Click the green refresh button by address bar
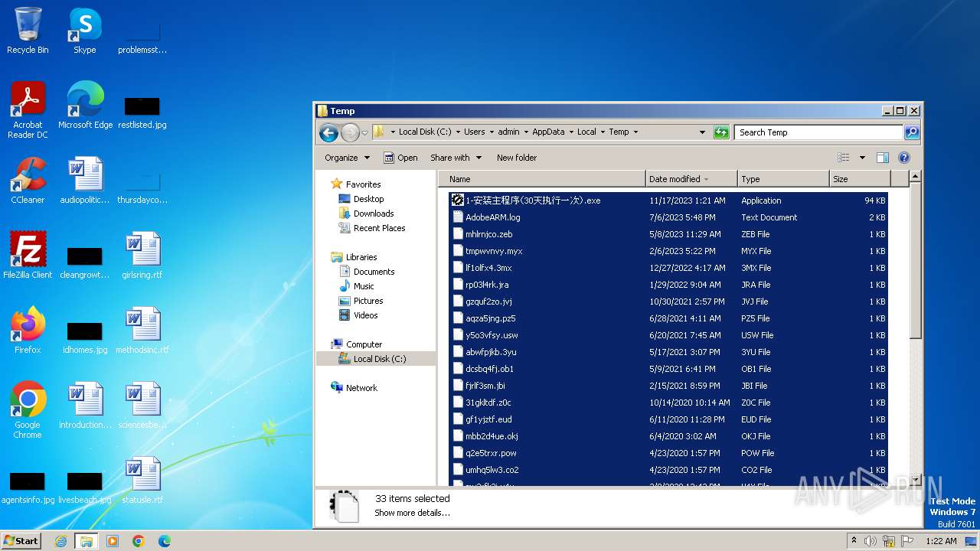Image resolution: width=980 pixels, height=551 pixels. click(x=721, y=132)
